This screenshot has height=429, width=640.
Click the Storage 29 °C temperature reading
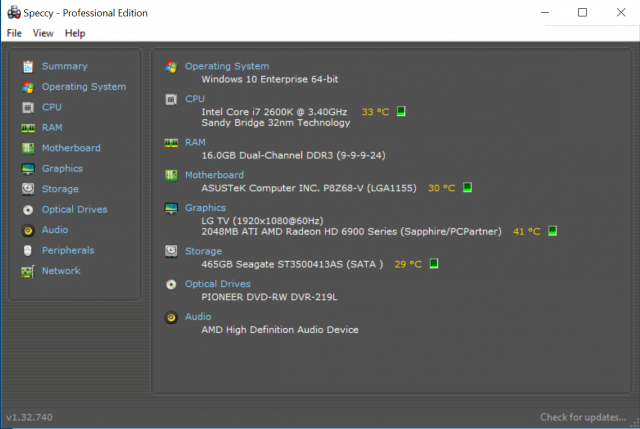(408, 264)
